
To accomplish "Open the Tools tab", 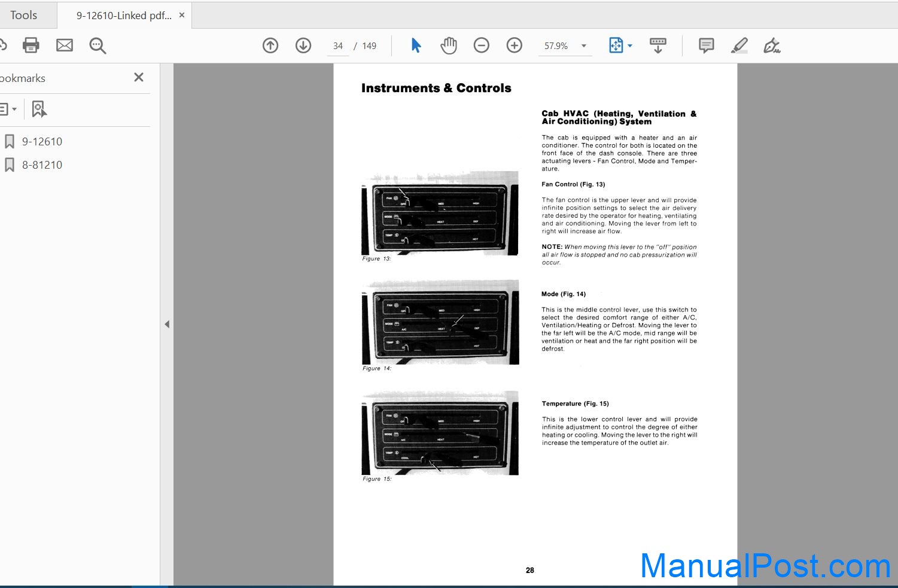I will [24, 16].
